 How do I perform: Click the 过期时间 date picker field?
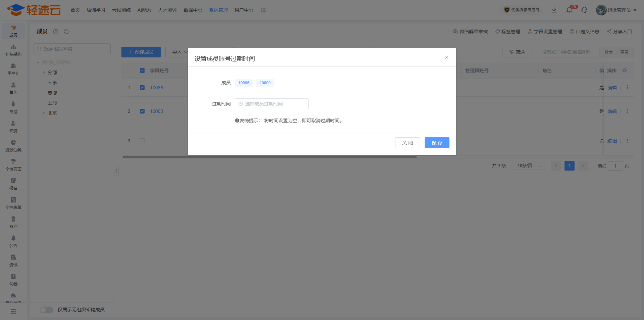(x=271, y=104)
